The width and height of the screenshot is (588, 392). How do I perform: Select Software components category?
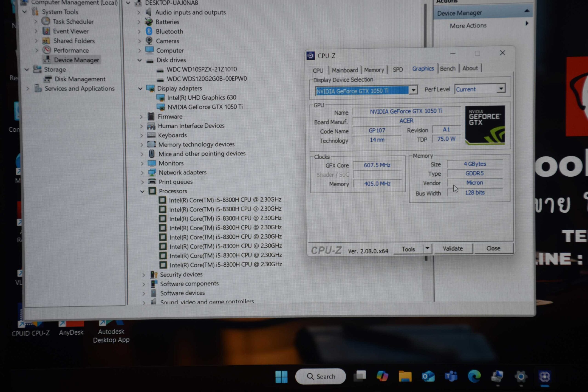(189, 284)
